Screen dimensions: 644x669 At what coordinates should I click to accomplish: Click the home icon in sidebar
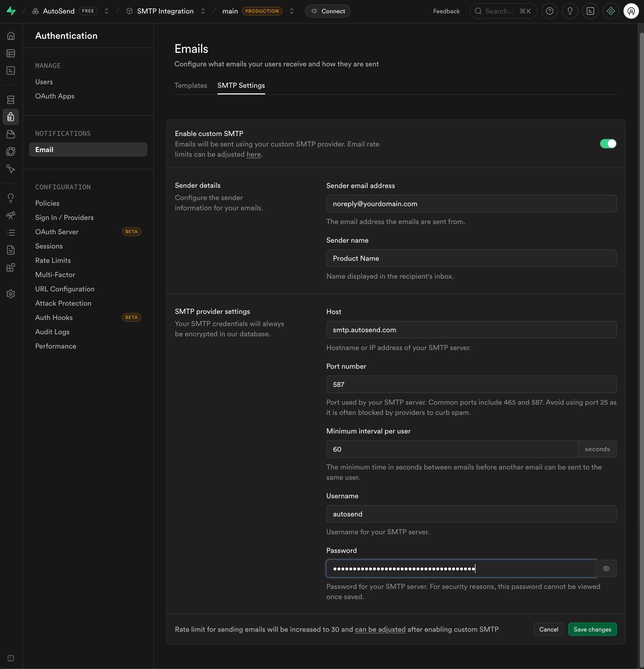pyautogui.click(x=10, y=36)
